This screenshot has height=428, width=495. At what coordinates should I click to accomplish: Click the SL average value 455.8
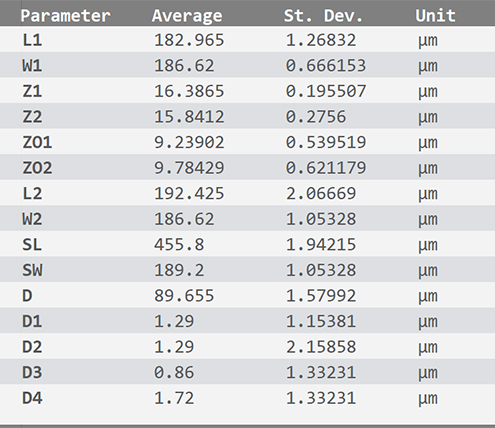tap(179, 245)
